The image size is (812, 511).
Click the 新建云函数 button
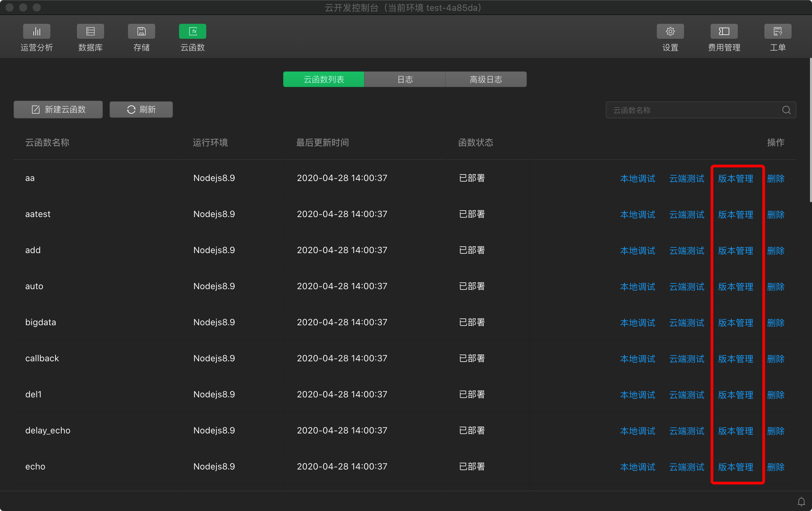[x=58, y=110]
